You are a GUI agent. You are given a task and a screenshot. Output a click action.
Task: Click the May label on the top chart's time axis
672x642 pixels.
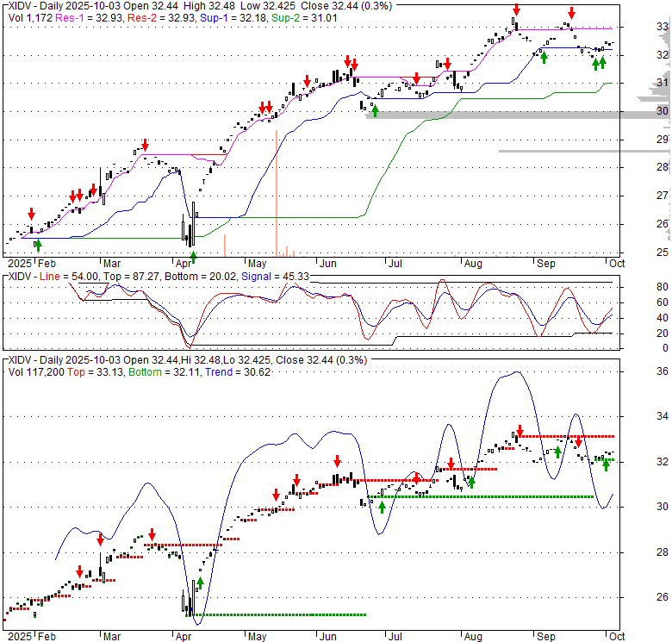[x=257, y=263]
